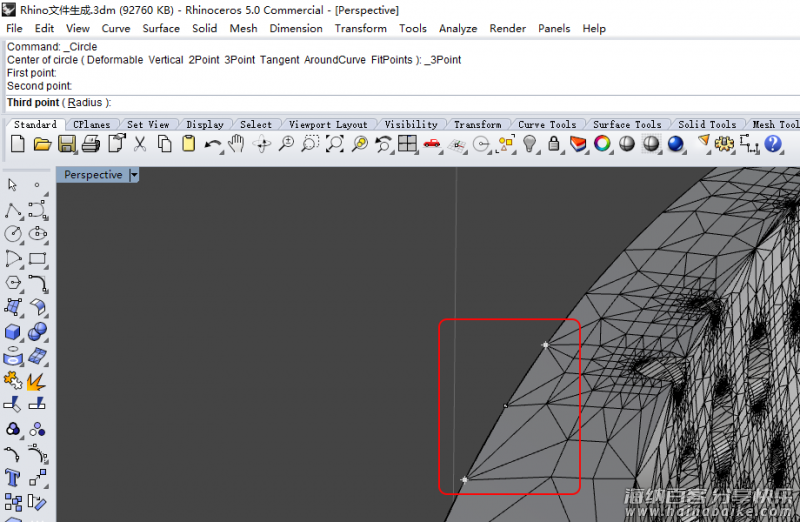Choose the FitPoints command option

pyautogui.click(x=391, y=60)
